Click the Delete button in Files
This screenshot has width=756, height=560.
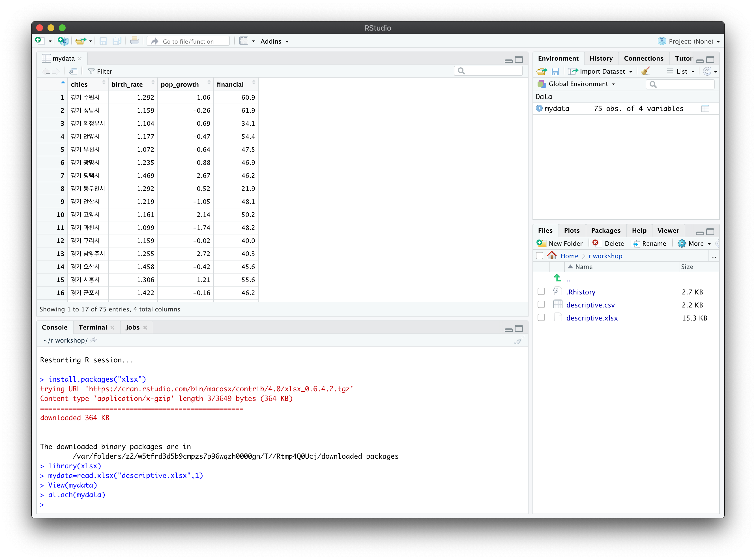[608, 243]
